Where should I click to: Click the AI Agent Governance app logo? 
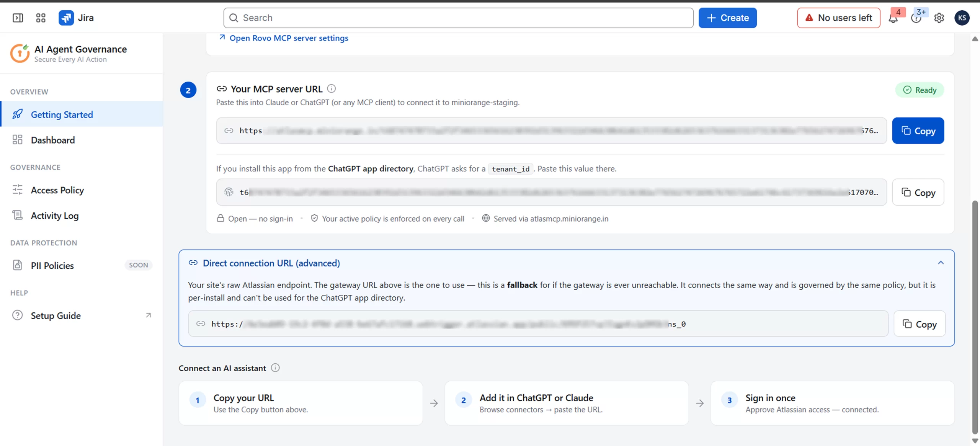click(x=20, y=53)
